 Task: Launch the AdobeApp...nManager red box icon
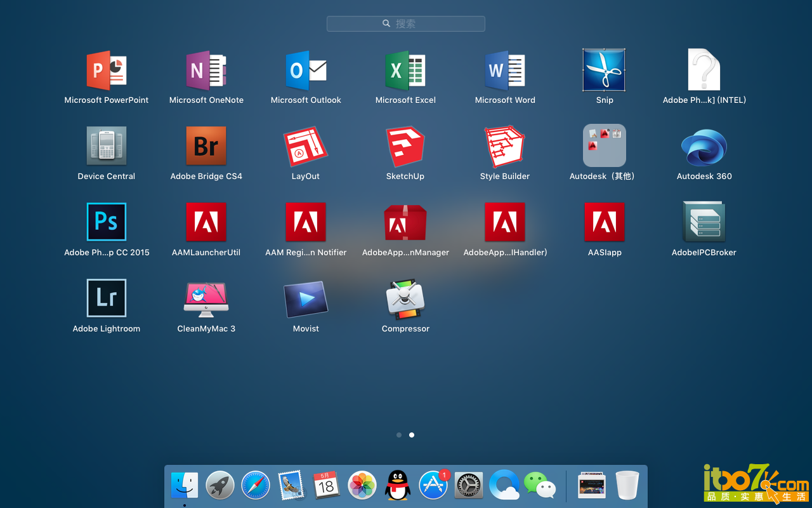pyautogui.click(x=405, y=223)
